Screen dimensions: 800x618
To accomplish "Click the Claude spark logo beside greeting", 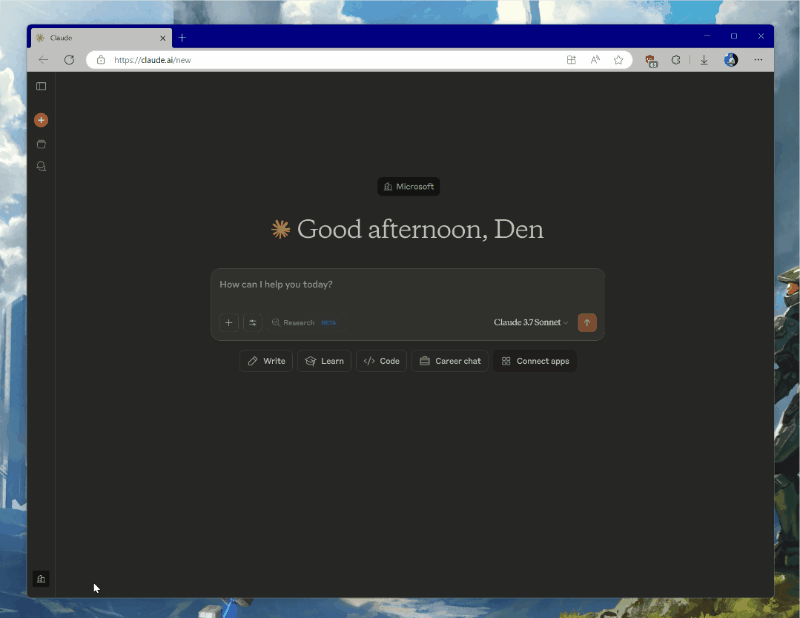I will point(281,230).
